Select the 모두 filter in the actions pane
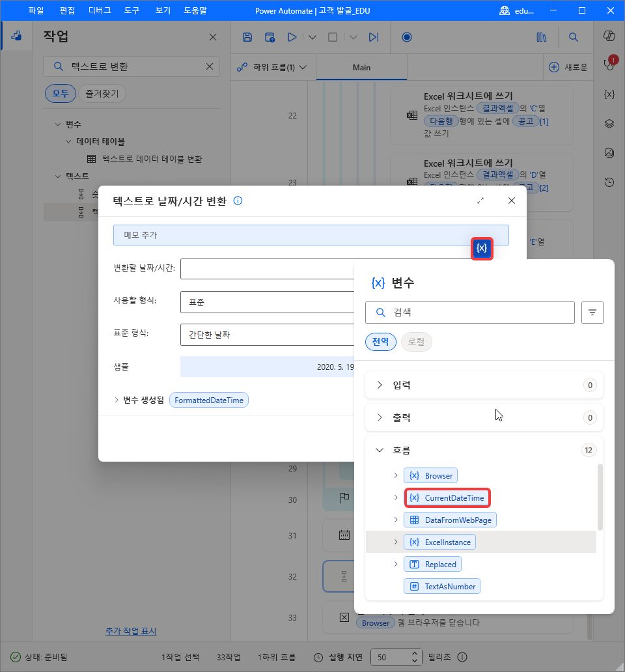 pos(61,93)
